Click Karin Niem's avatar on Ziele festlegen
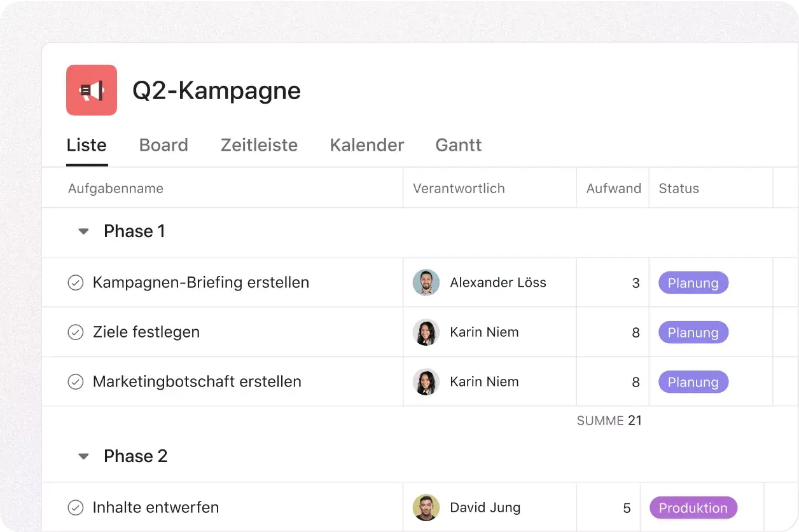The width and height of the screenshot is (799, 532). pyautogui.click(x=426, y=332)
